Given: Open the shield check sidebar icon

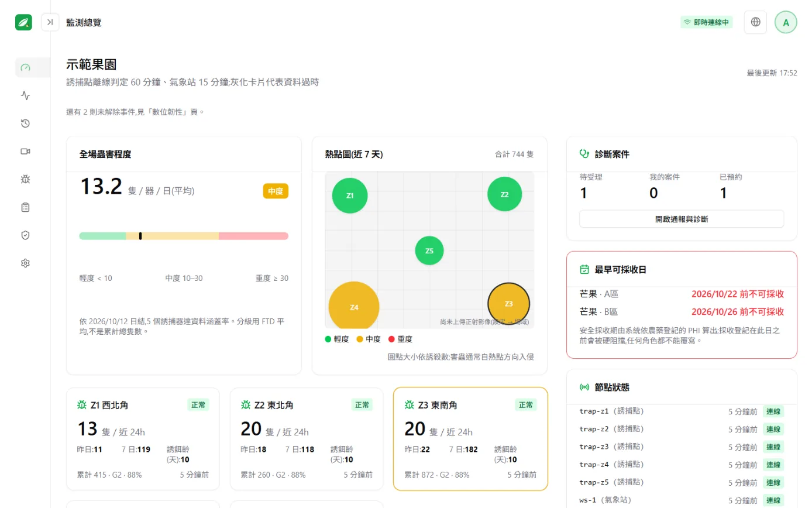Looking at the screenshot, I should pos(25,235).
